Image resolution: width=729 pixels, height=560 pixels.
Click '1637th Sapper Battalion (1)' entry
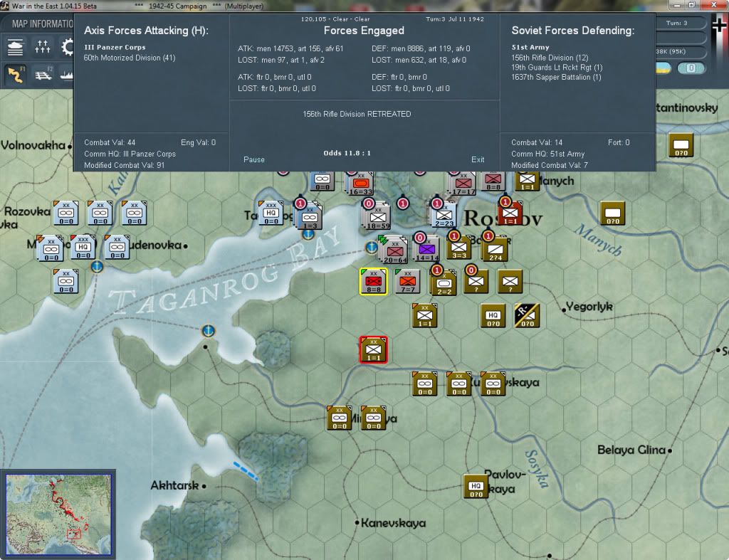[556, 77]
